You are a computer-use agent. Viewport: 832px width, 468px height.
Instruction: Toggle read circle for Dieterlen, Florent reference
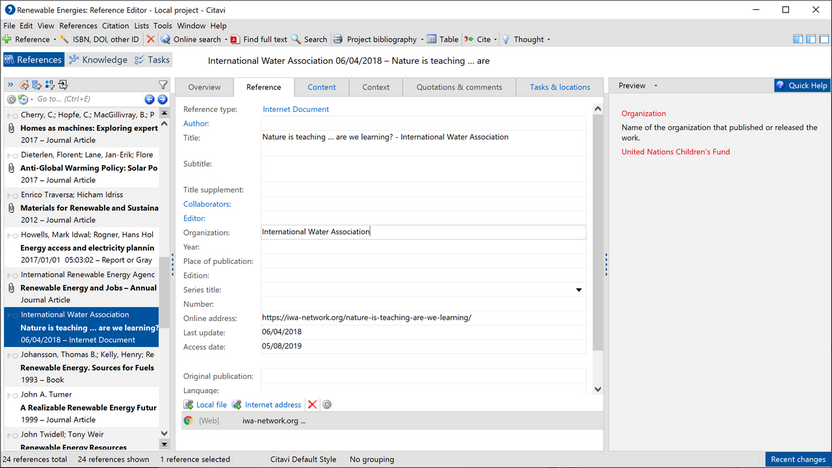coord(15,155)
